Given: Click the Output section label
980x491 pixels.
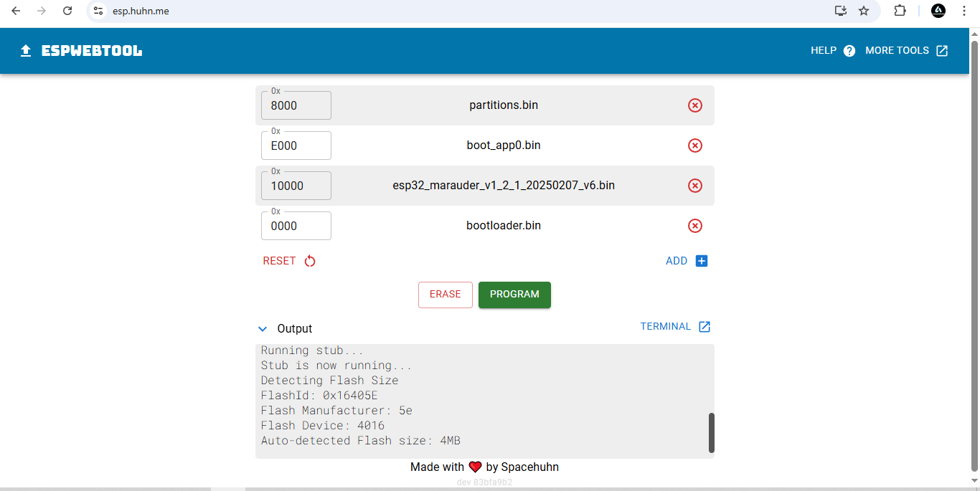Looking at the screenshot, I should point(295,329).
